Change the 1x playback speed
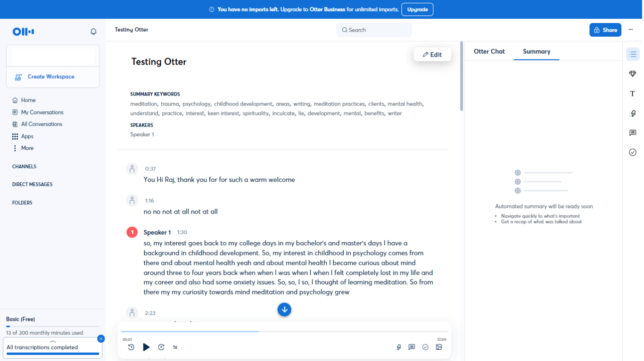 tap(175, 347)
